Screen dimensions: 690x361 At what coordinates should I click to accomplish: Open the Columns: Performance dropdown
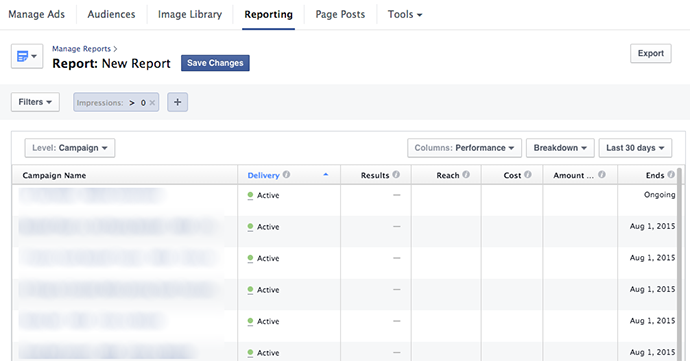click(464, 148)
